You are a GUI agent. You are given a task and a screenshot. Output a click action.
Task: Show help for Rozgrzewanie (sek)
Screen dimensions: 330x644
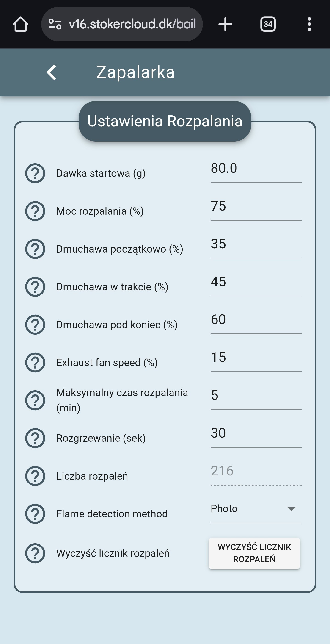(x=35, y=438)
